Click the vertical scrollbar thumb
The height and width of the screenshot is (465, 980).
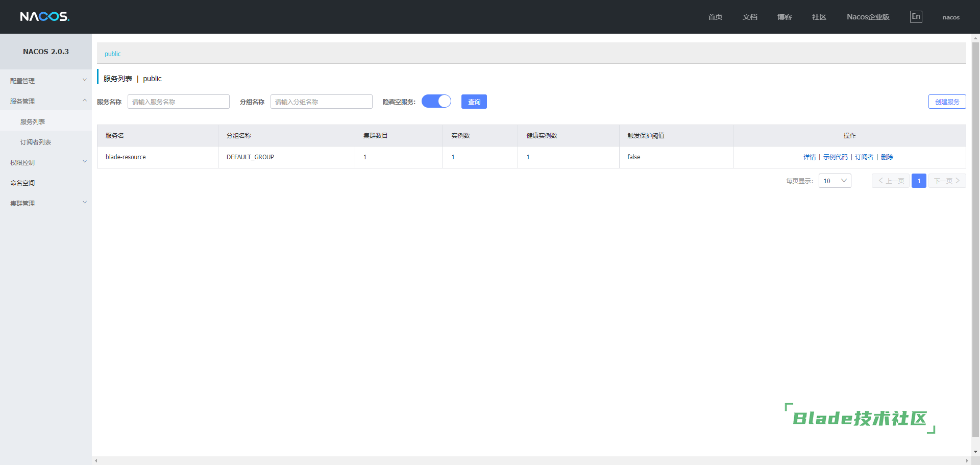coord(975,240)
